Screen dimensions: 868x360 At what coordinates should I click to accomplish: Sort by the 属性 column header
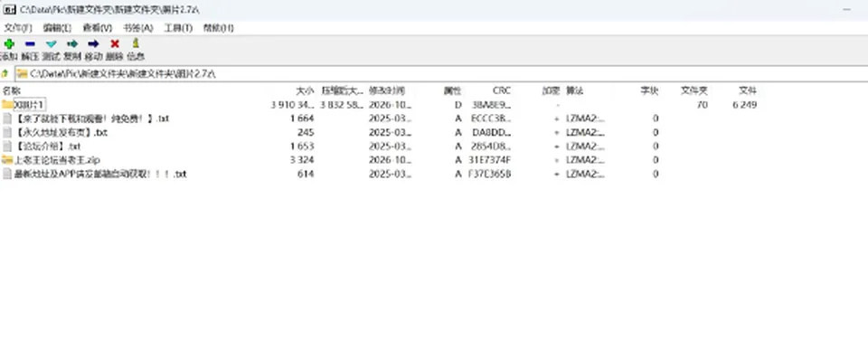click(452, 90)
